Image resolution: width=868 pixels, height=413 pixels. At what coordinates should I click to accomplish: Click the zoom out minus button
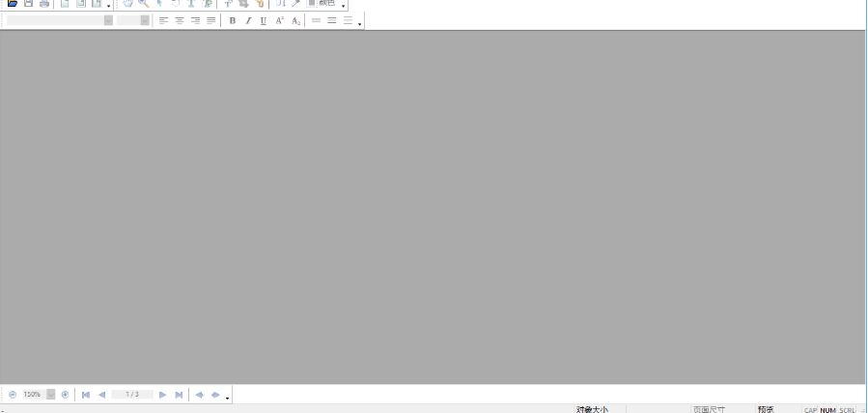click(13, 395)
